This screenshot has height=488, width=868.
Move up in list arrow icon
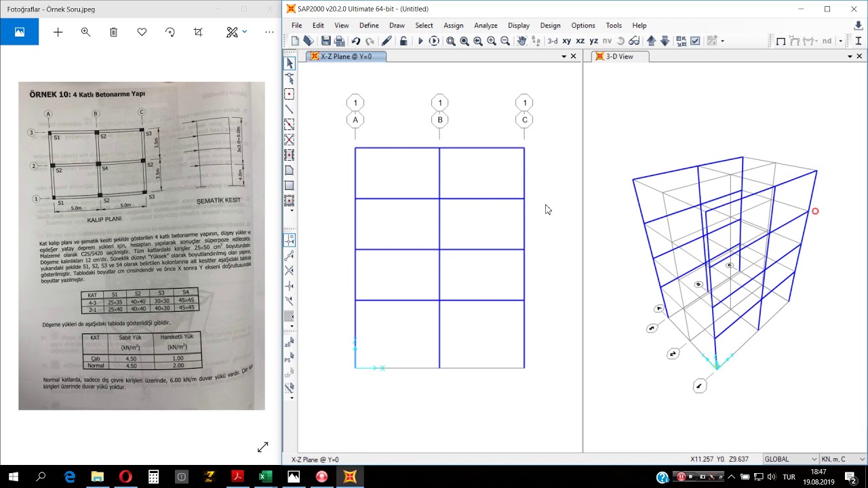[652, 41]
